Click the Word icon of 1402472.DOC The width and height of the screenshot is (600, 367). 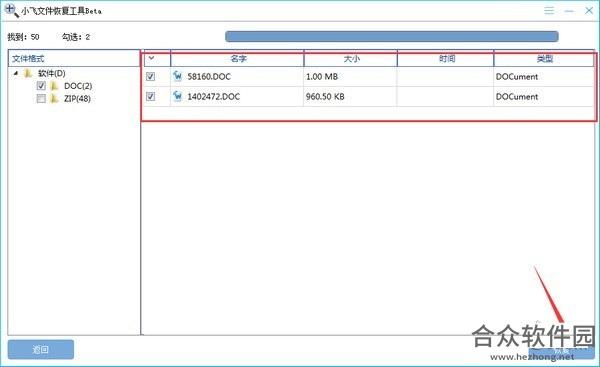coord(178,96)
